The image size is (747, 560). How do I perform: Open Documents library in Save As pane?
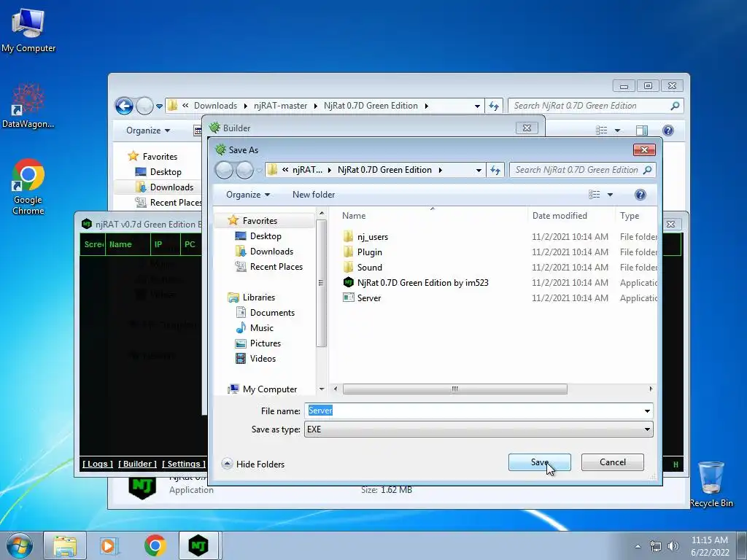(272, 312)
